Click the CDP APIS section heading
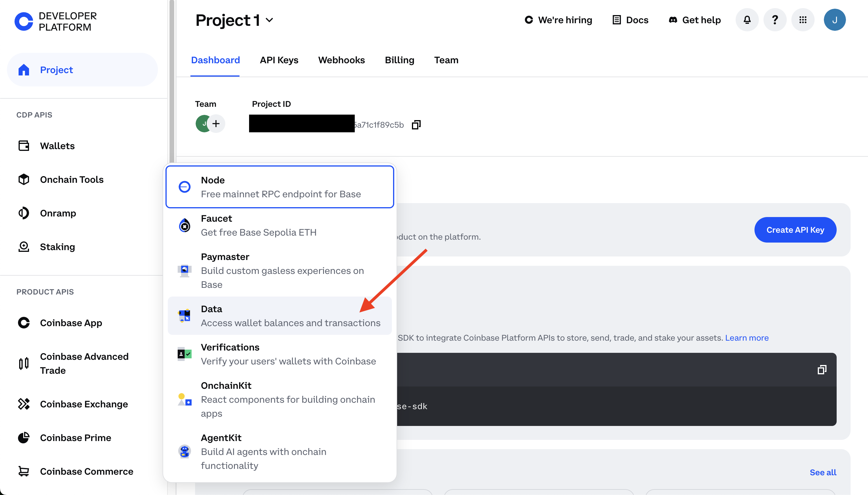 click(x=34, y=115)
